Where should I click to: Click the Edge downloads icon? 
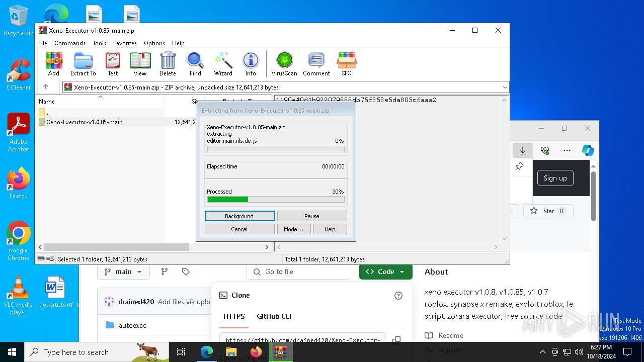tap(523, 150)
